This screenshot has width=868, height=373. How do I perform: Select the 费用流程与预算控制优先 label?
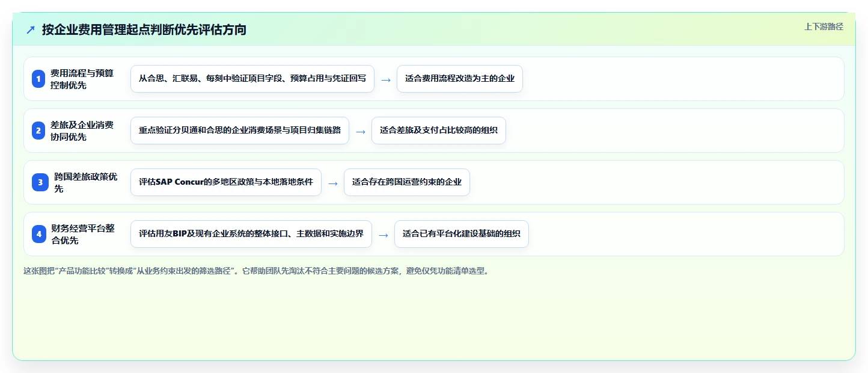pos(82,79)
